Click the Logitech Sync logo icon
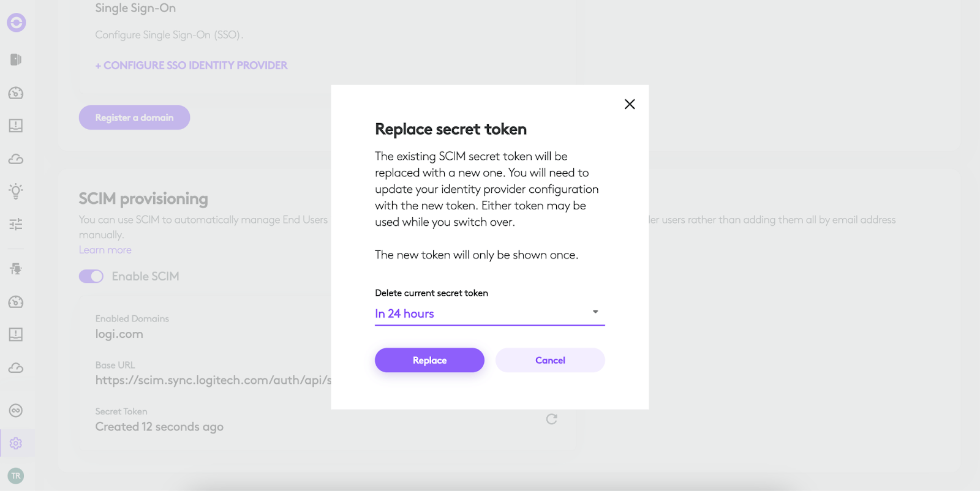Screen dimensions: 980x491 [x=17, y=23]
